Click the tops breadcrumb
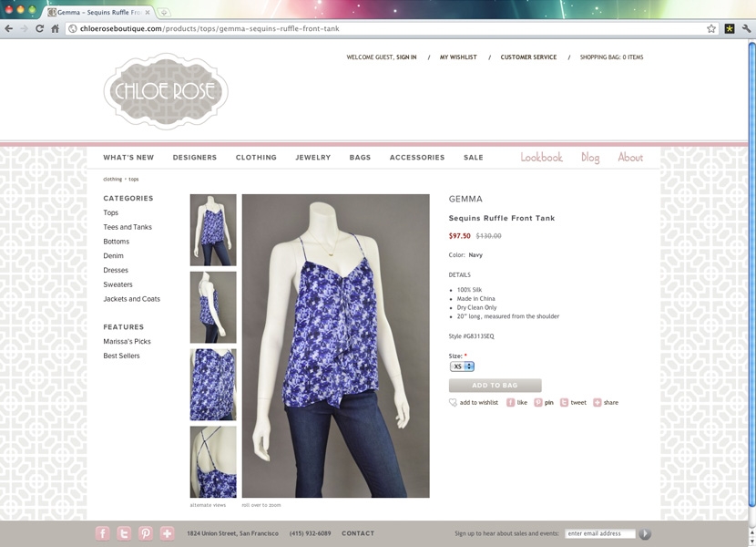Image resolution: width=756 pixels, height=547 pixels. pyautogui.click(x=134, y=179)
